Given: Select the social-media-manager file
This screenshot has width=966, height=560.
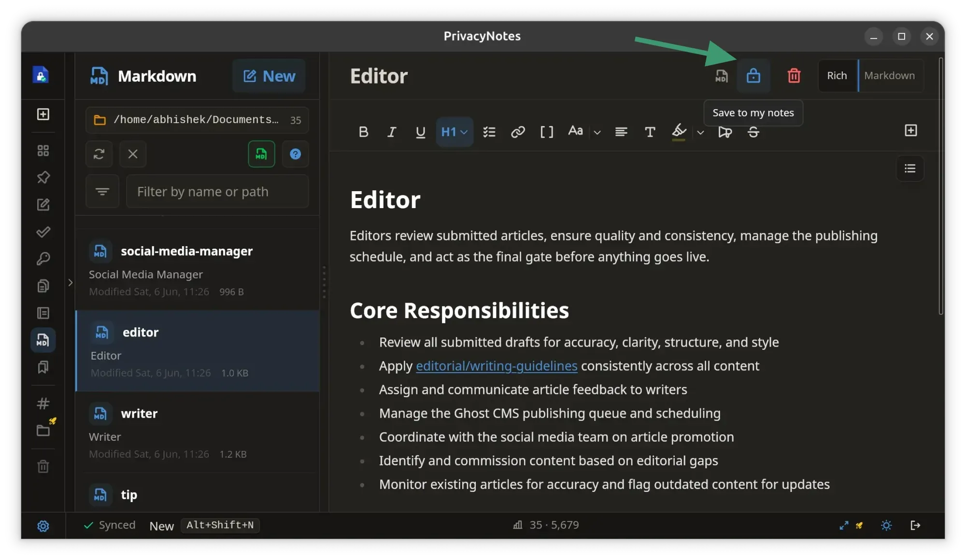Looking at the screenshot, I should 198,270.
